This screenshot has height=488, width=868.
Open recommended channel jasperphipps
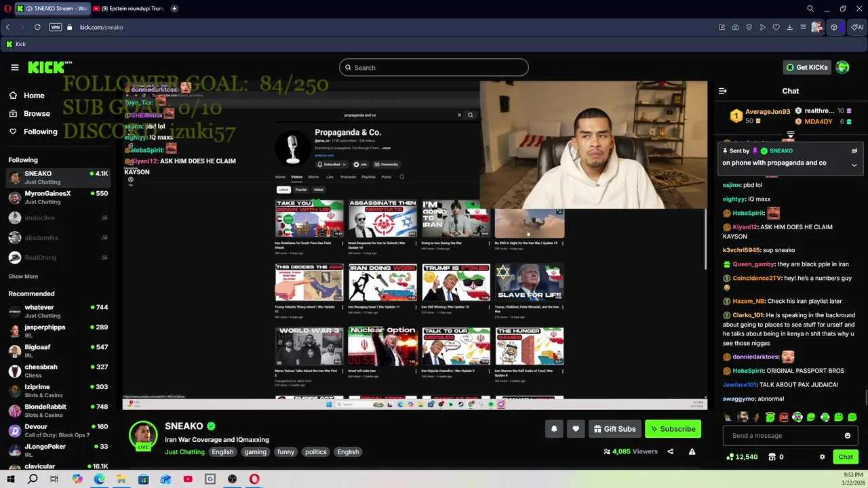coord(58,331)
